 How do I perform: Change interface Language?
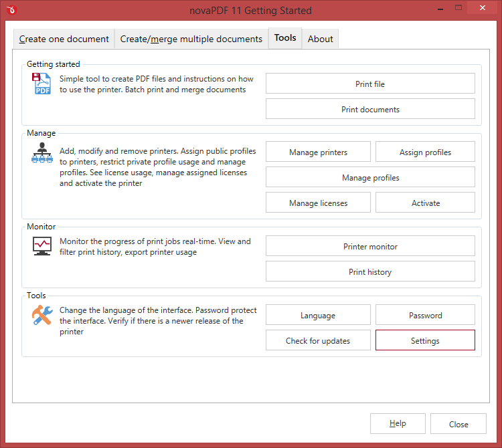click(x=318, y=315)
